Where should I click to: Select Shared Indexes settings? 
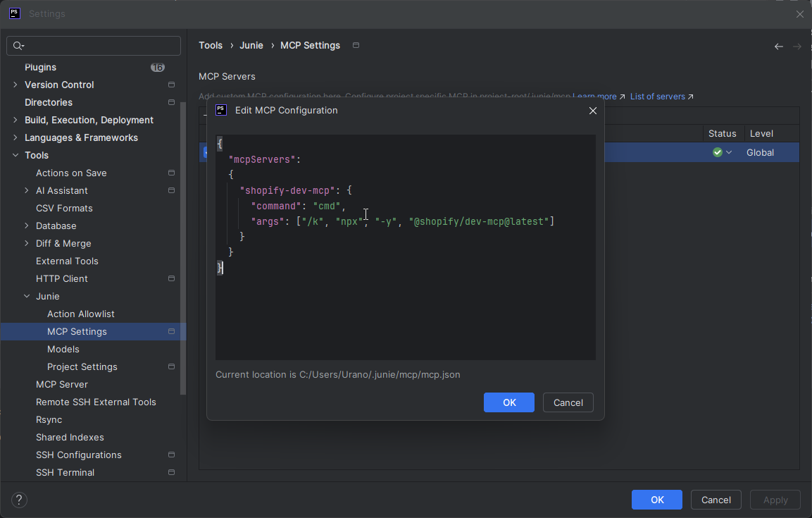(x=70, y=437)
